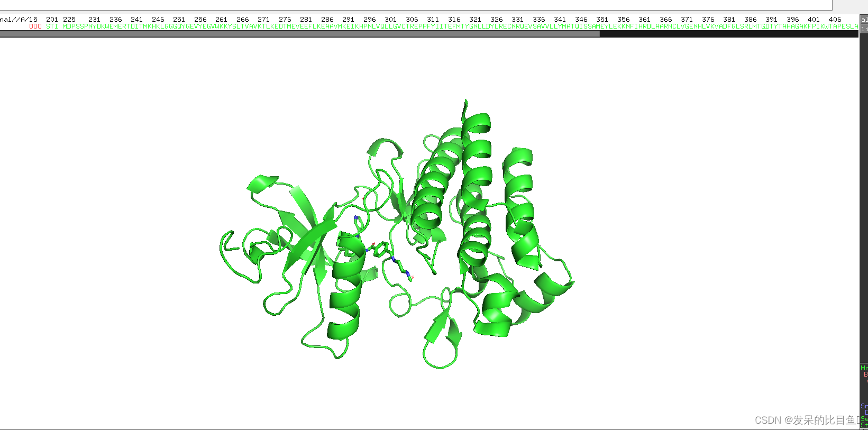Click residue number 406 in the sequence ruler
Viewport: 868px width, 430px height.
tap(835, 19)
